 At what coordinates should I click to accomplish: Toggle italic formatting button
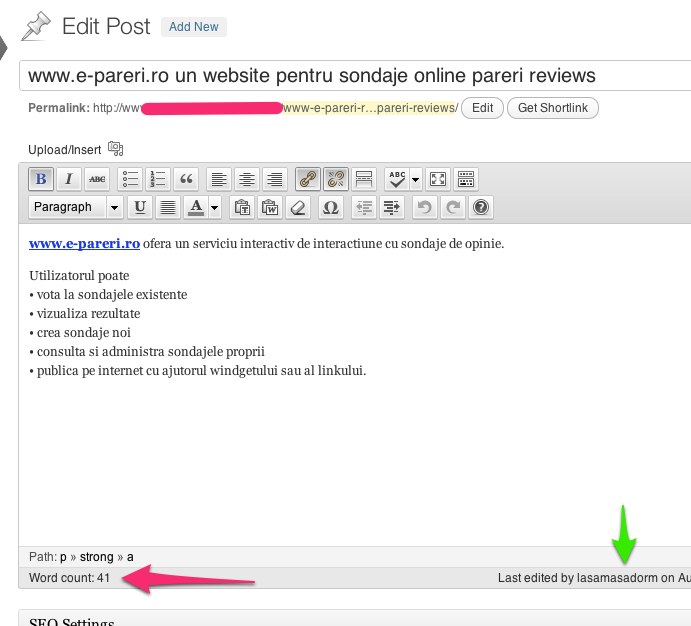click(68, 179)
